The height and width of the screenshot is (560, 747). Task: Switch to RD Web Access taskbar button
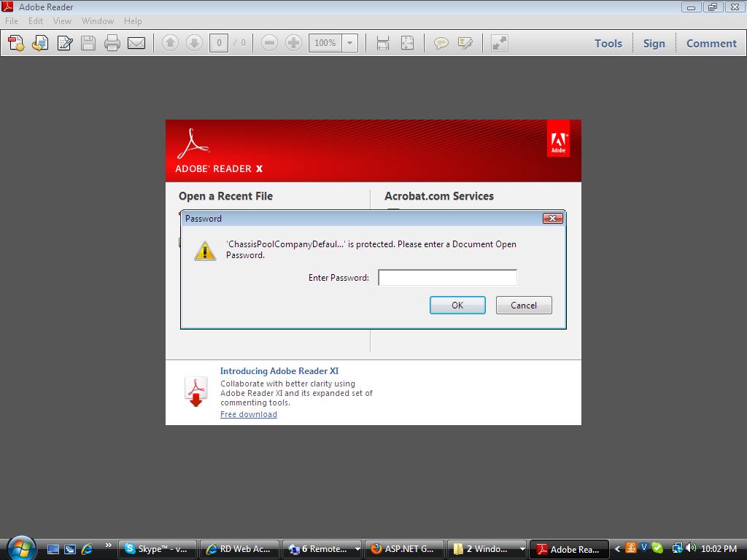pos(239,549)
